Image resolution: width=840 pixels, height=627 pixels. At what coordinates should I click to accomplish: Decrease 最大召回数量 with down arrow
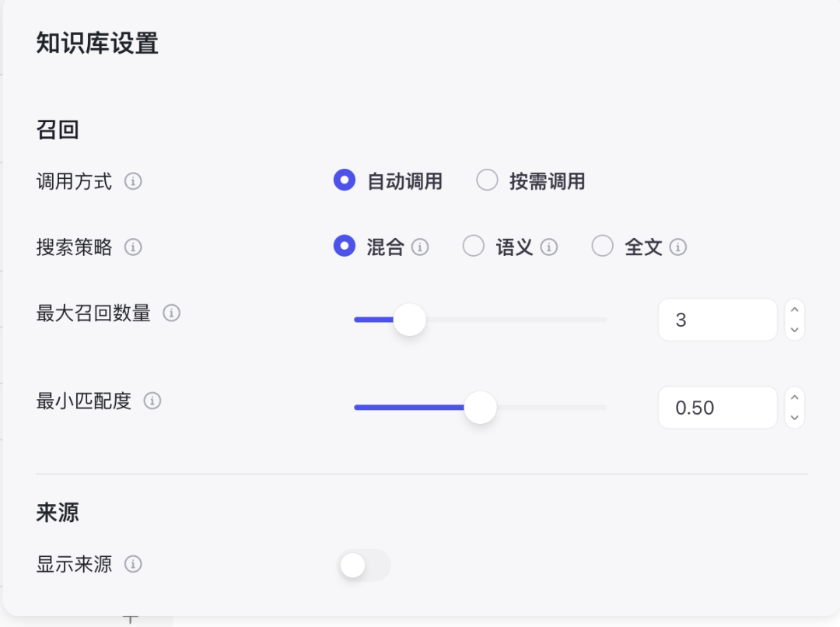coord(794,330)
